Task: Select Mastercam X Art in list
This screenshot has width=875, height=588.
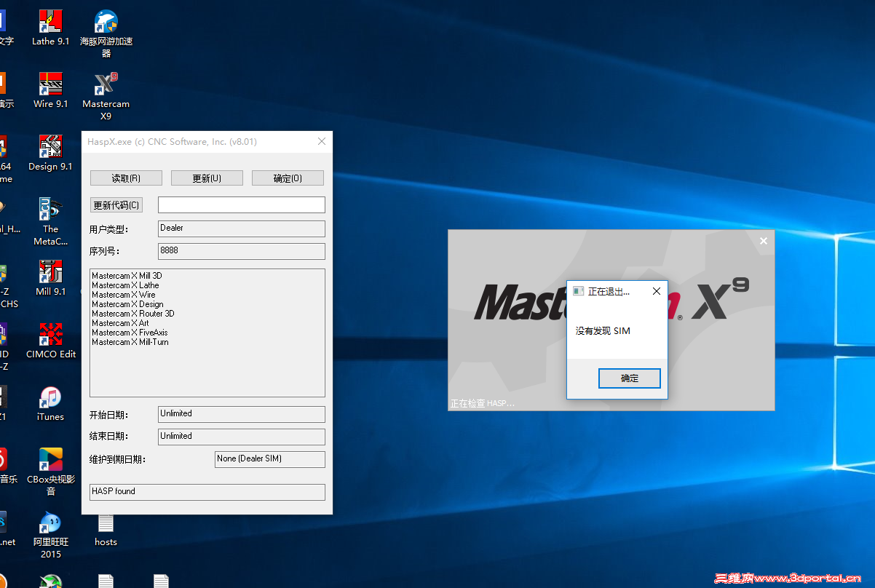Action: pyautogui.click(x=121, y=323)
